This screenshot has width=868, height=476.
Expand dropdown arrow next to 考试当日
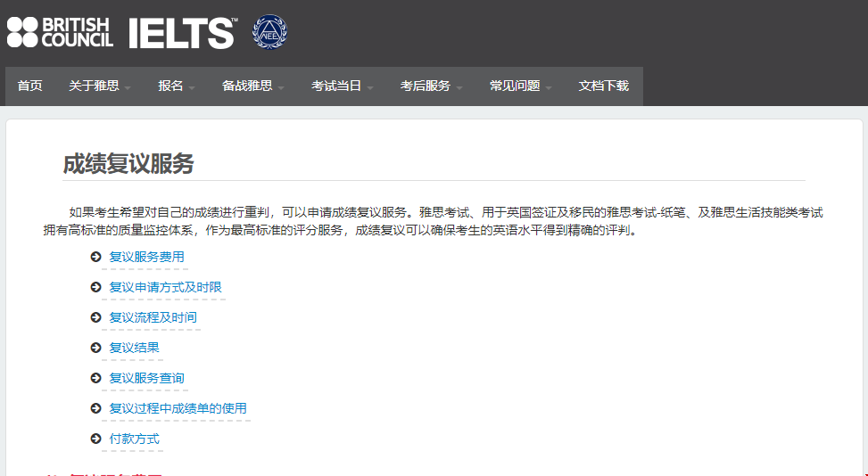click(370, 88)
